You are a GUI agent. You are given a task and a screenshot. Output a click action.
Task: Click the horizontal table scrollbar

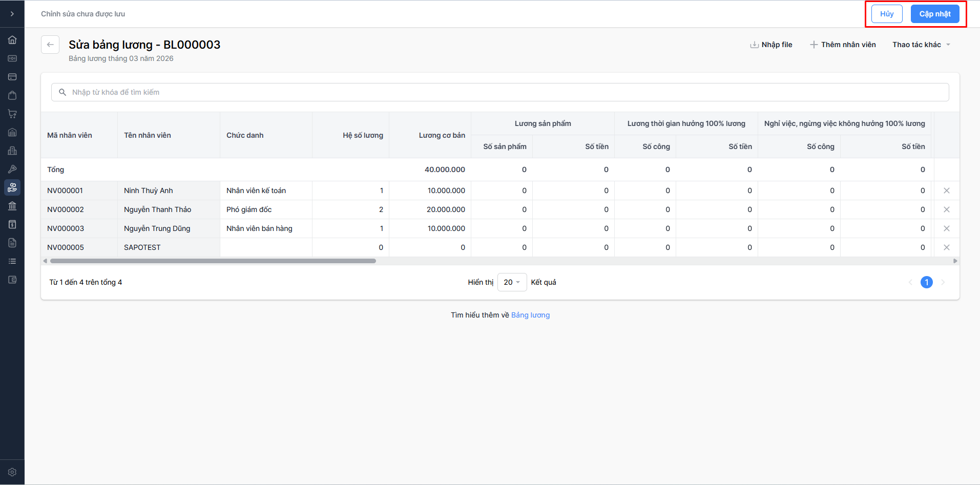coord(213,261)
